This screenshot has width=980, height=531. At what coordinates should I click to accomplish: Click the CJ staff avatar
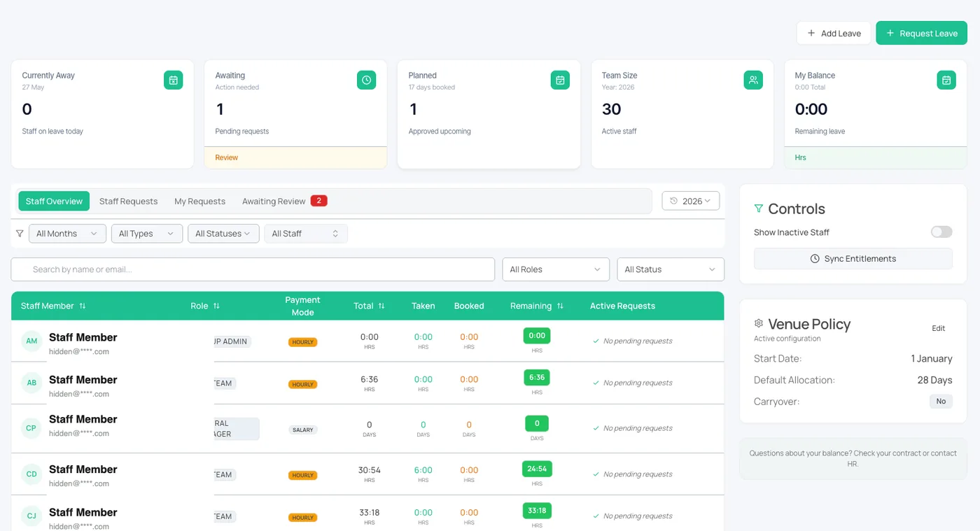tap(31, 516)
